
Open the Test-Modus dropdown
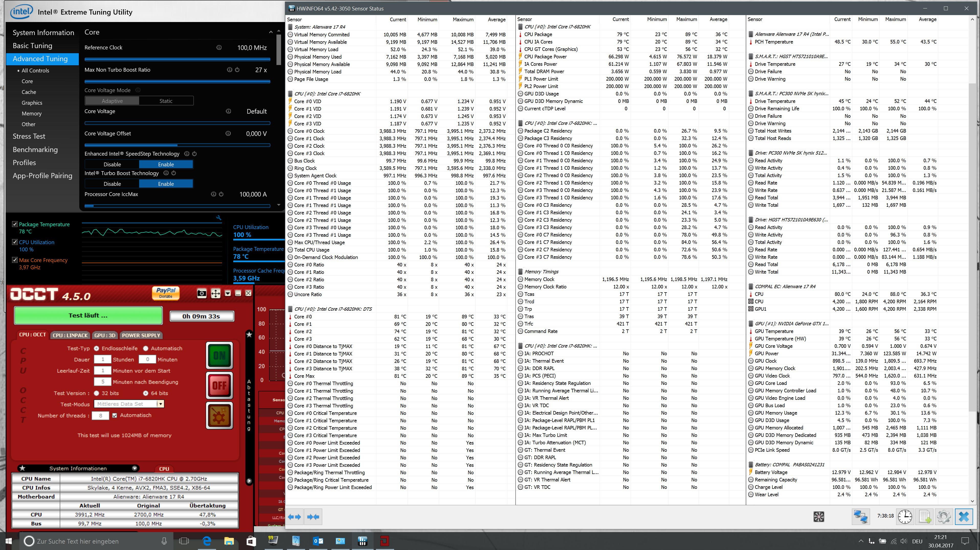pos(161,404)
